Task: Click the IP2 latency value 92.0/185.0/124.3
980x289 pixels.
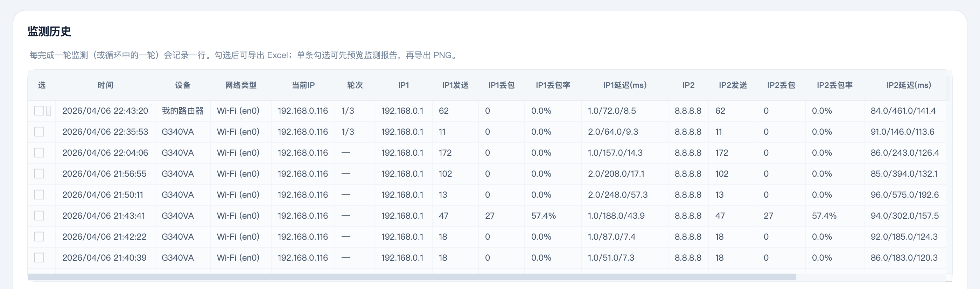Action: pos(904,237)
